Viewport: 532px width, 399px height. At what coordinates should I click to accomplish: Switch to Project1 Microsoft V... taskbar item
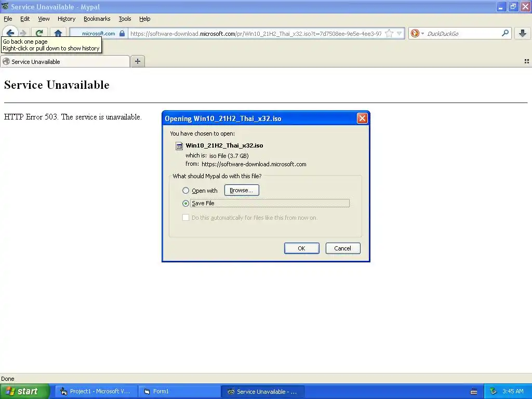tap(97, 391)
